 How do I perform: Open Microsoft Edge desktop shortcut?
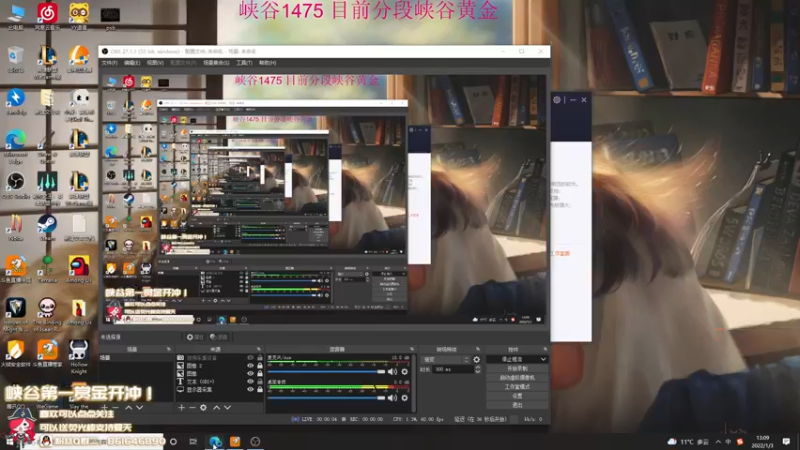[16, 145]
